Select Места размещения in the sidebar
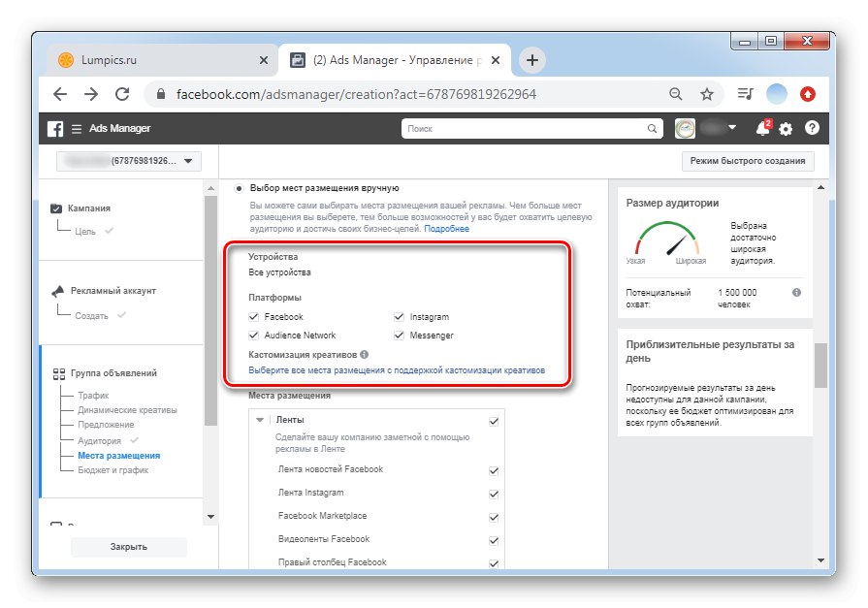This screenshot has width=868, height=608. click(119, 456)
